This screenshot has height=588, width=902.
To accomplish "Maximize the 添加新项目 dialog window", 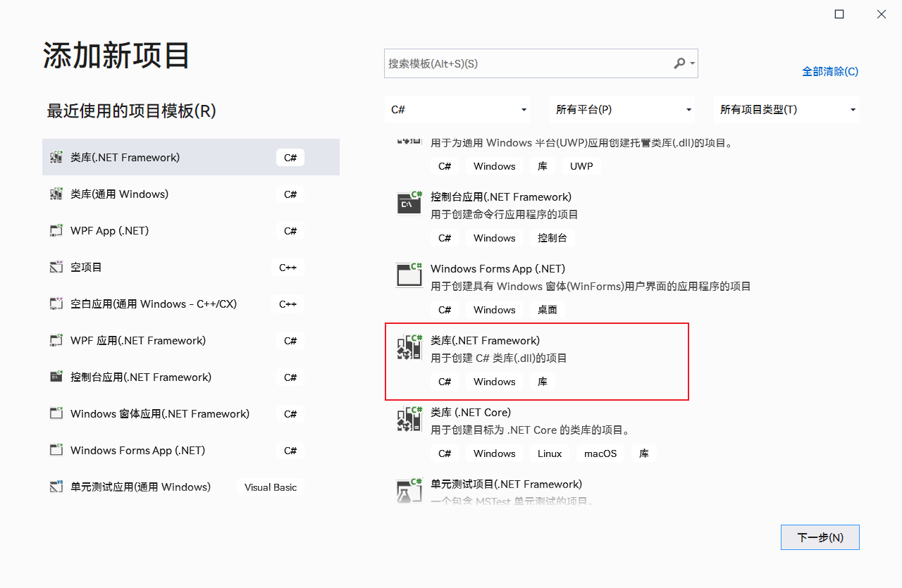I will point(839,14).
